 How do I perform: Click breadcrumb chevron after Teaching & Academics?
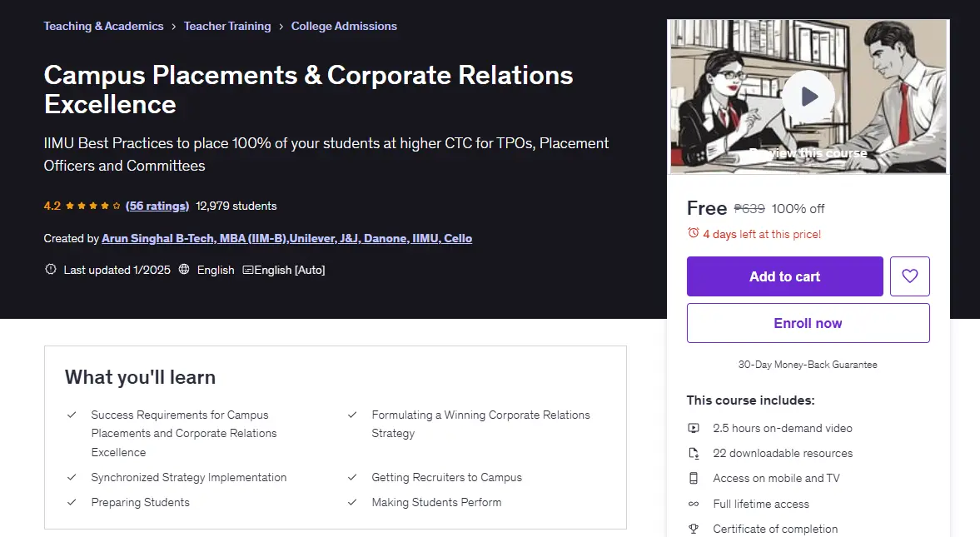coord(174,27)
